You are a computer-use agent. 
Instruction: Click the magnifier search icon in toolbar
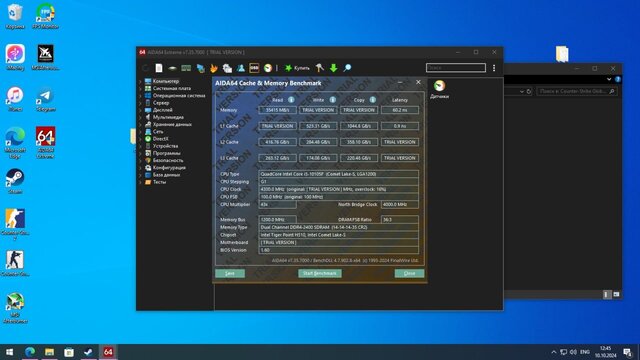coord(347,68)
